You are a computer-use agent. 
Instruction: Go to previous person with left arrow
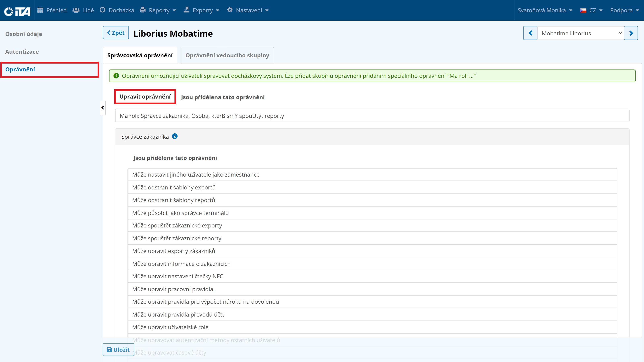tap(530, 33)
